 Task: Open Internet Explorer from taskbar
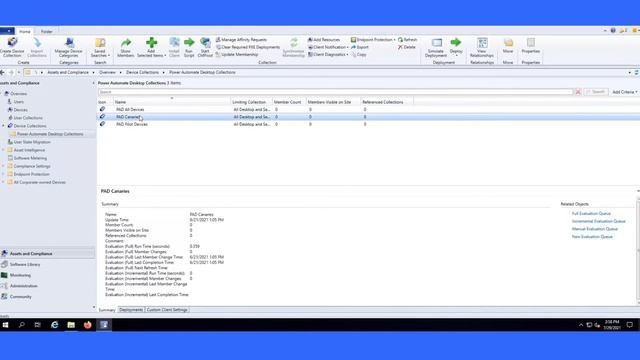pyautogui.click(x=54, y=325)
